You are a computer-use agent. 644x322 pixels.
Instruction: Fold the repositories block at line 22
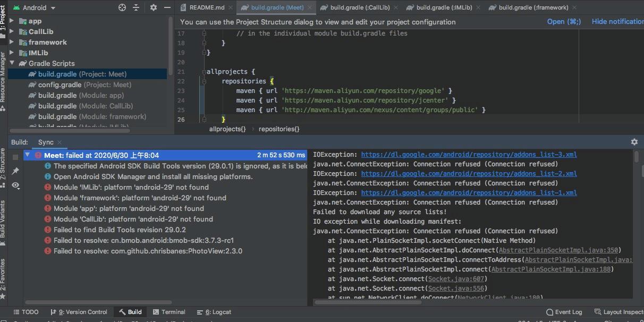tap(204, 81)
